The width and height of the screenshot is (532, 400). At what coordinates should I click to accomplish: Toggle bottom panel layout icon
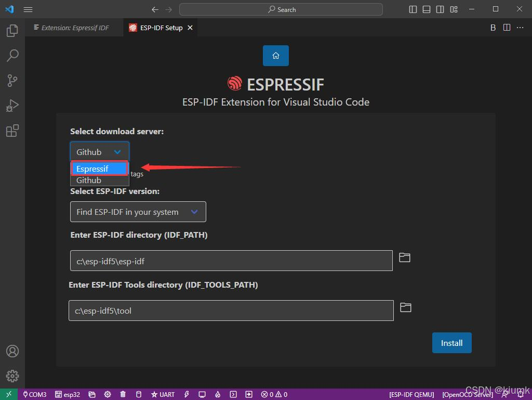coord(427,9)
